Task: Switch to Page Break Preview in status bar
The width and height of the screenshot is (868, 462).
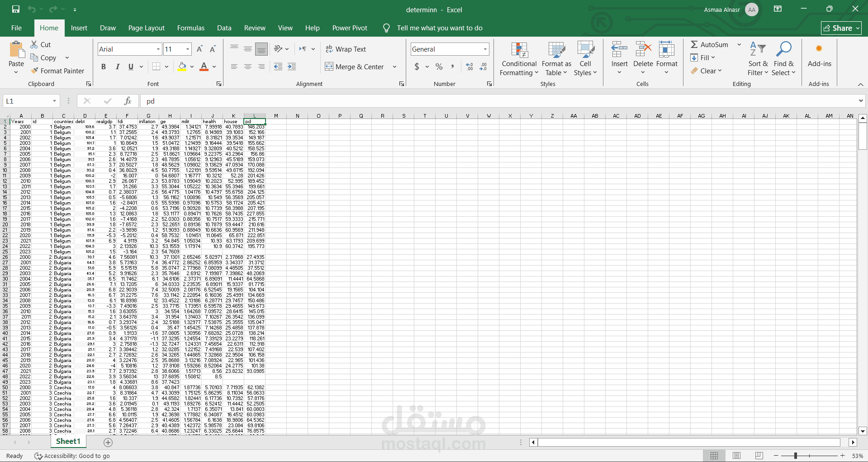Action: (x=759, y=456)
